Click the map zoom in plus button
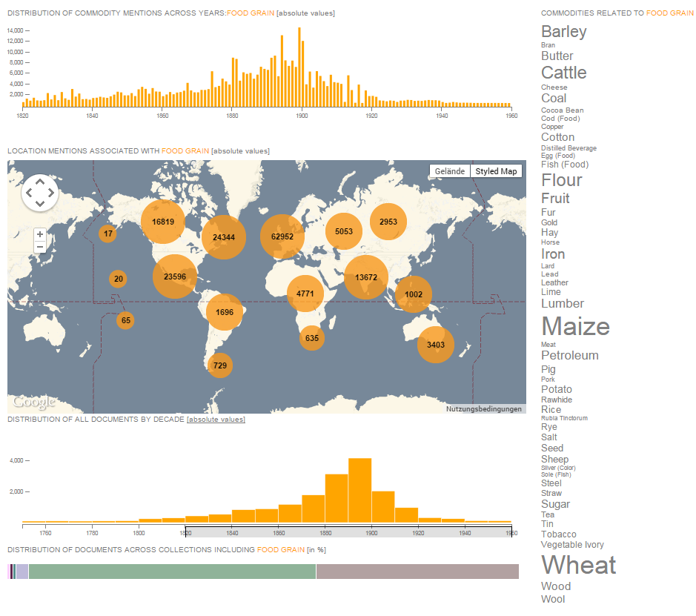This screenshot has height=616, width=696. click(40, 234)
